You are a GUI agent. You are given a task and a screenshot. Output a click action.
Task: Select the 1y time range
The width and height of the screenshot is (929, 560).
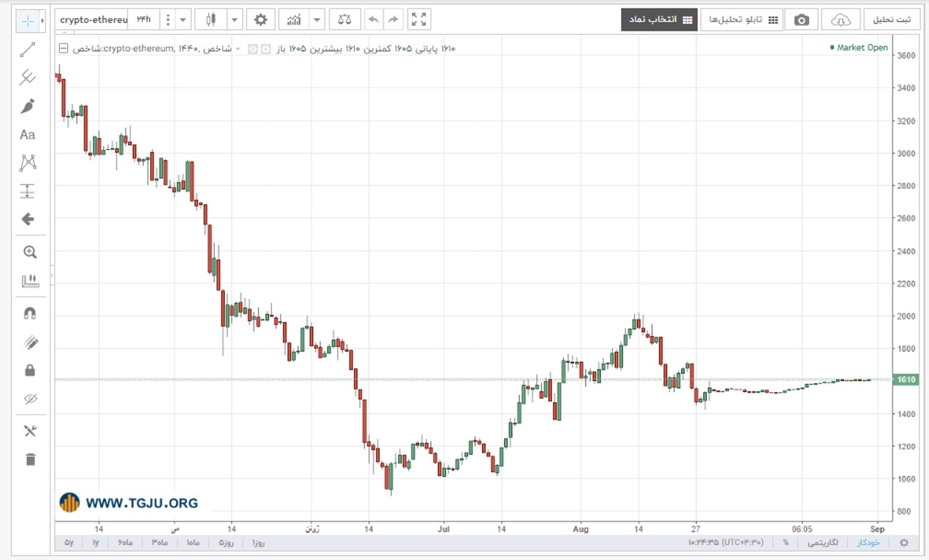(x=95, y=542)
